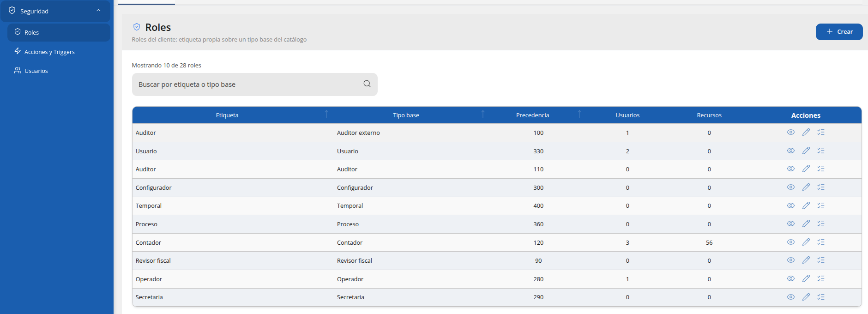868x314 pixels.
Task: Click the Crear button
Action: (839, 32)
